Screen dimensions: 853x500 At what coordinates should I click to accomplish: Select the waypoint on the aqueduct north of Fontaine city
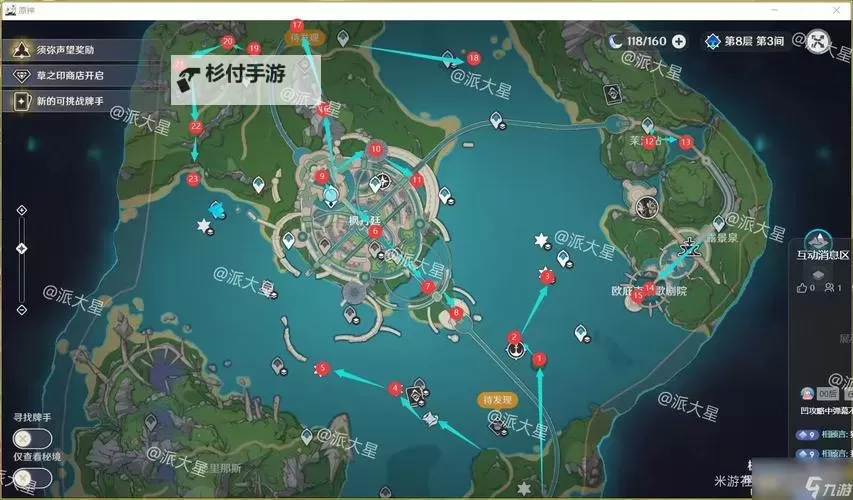496,119
